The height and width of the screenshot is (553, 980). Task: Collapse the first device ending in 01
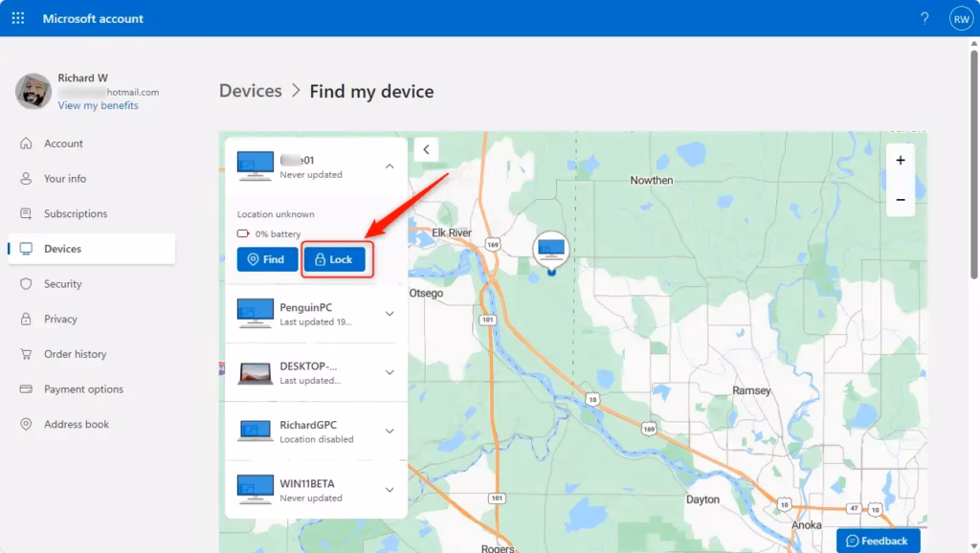pyautogui.click(x=390, y=166)
